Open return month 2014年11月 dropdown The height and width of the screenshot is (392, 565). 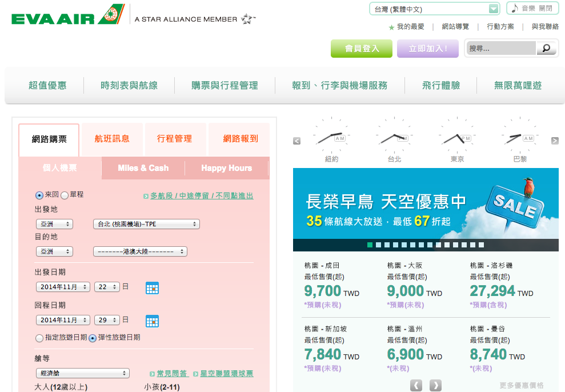coord(63,320)
